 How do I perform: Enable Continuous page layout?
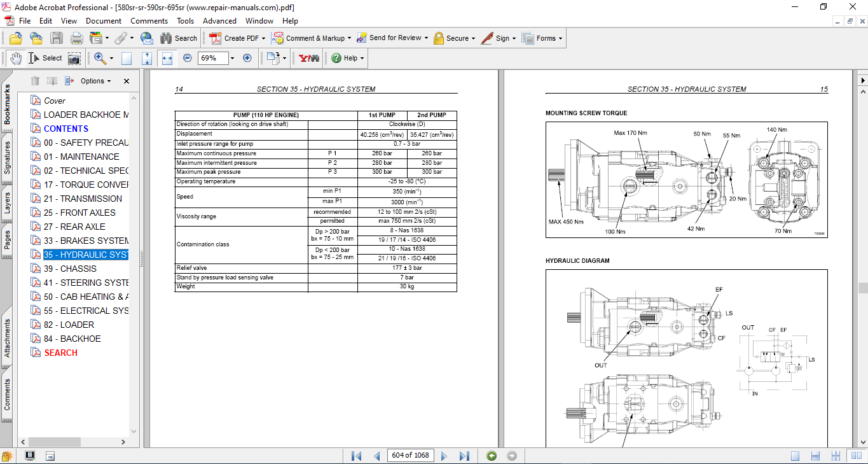click(815, 456)
